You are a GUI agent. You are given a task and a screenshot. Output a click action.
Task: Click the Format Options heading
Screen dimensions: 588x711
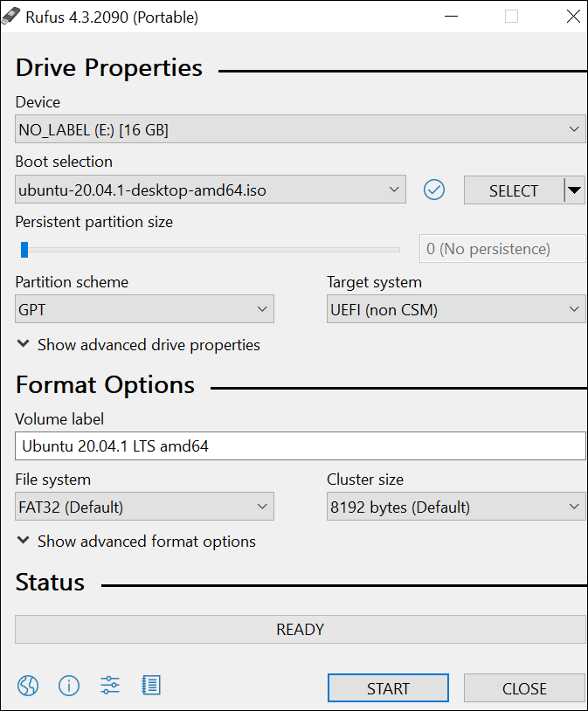(x=105, y=385)
